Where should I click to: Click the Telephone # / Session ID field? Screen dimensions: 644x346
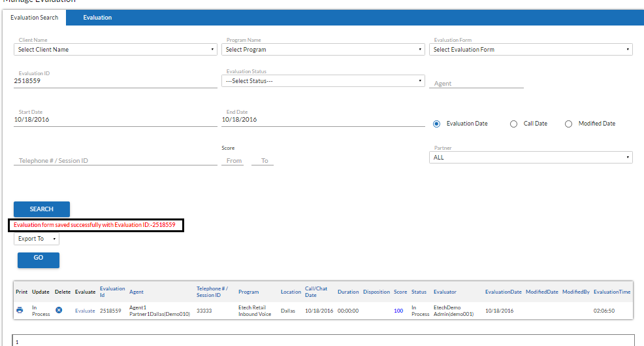116,160
